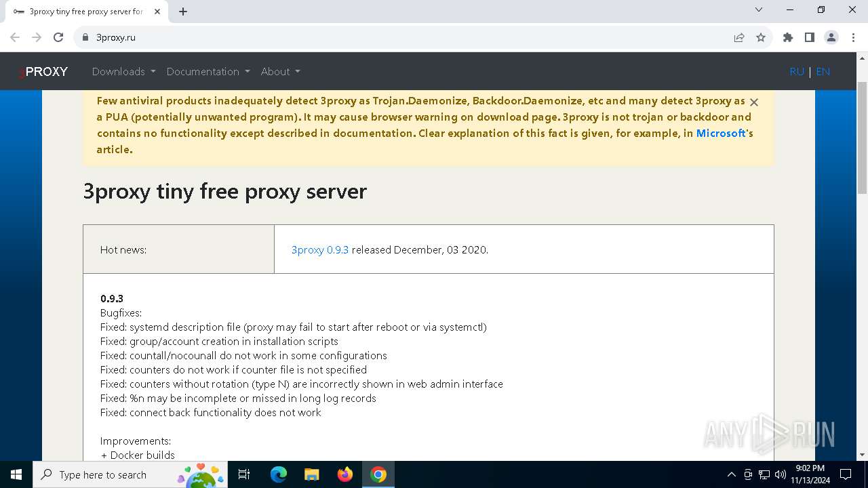Launch Firefox from the taskbar
The image size is (868, 488).
345,474
